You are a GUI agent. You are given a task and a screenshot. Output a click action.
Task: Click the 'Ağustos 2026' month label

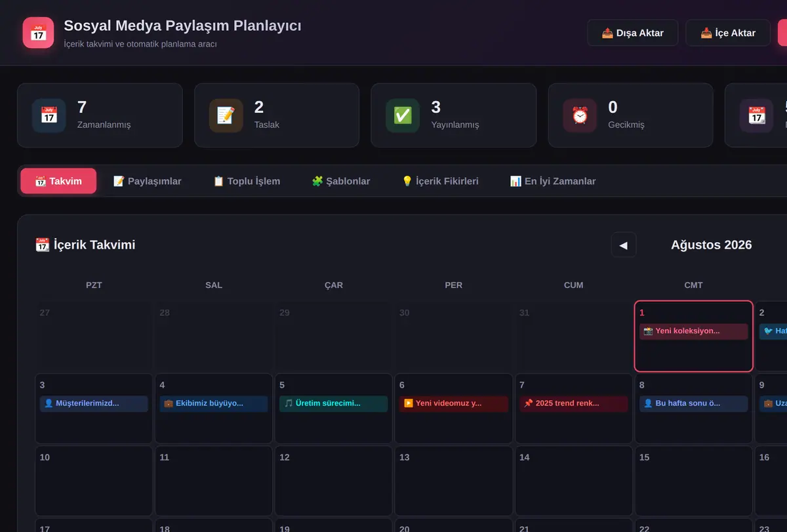pos(712,245)
